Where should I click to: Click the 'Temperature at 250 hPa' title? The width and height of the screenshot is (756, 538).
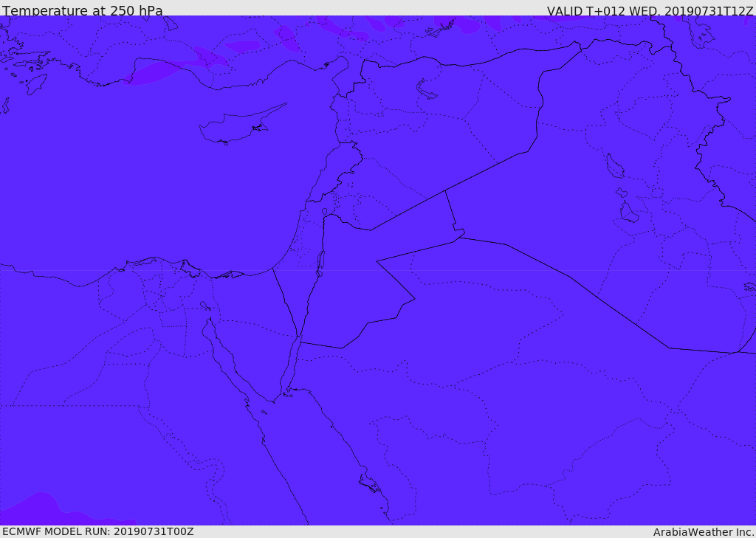[83, 10]
